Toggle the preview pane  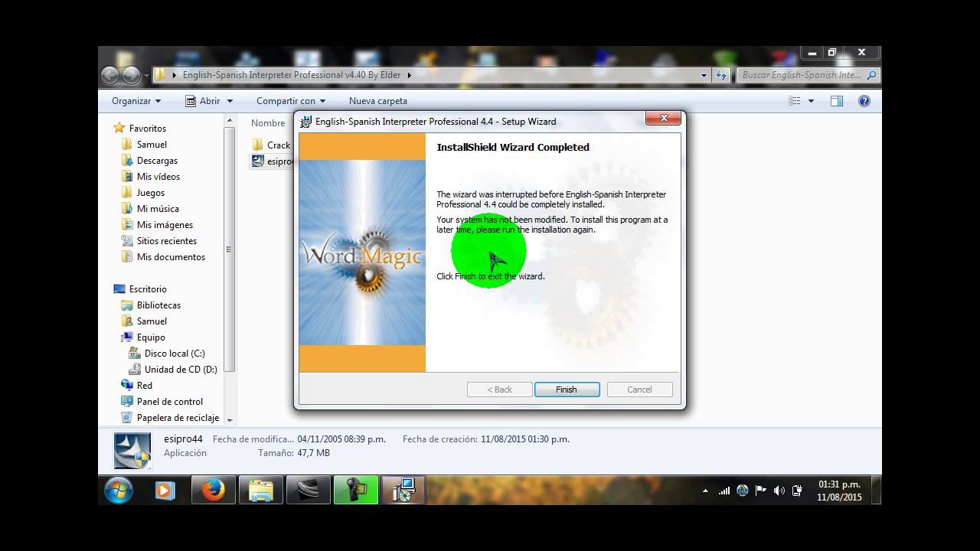pos(837,101)
